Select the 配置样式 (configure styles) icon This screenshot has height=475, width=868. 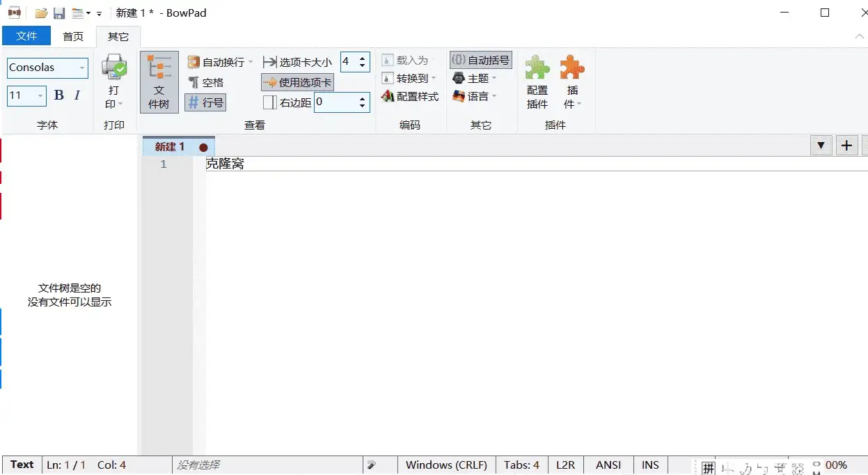point(409,96)
